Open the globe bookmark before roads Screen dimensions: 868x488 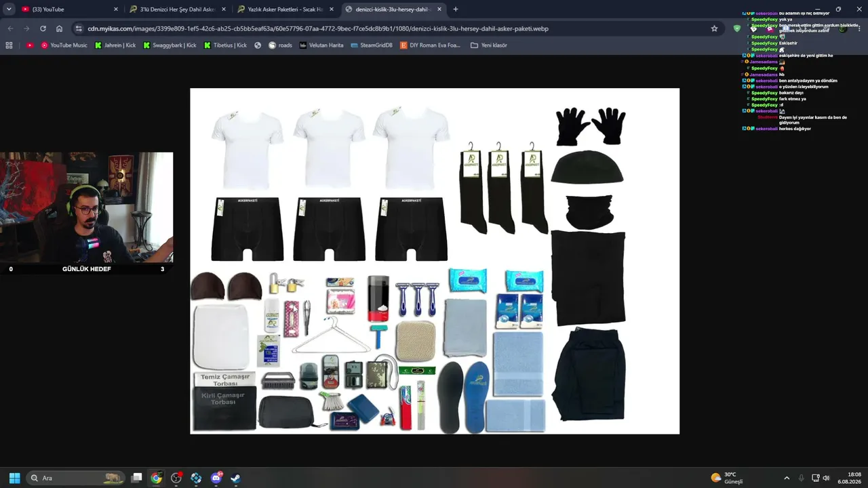(258, 45)
